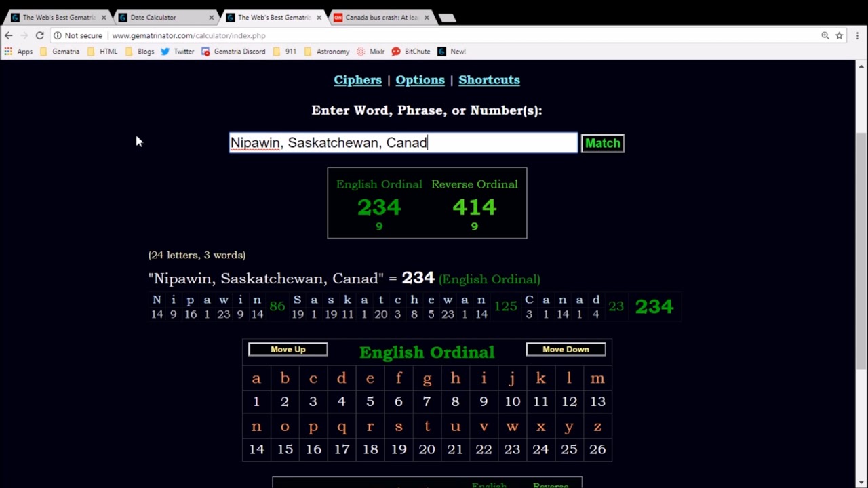Click the Not secure site info icon
Screen dimensions: 868x488
pos(58,35)
